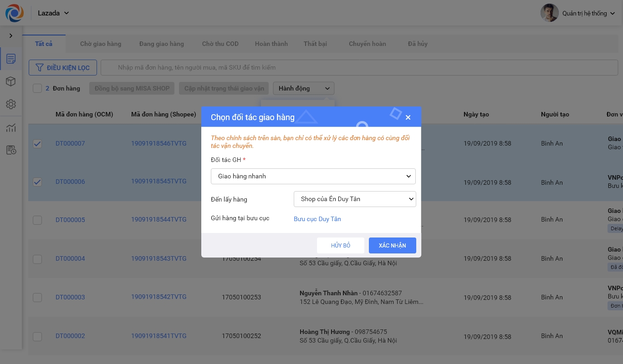Toggle the select-all orders checkbox
The image size is (623, 364).
[37, 89]
